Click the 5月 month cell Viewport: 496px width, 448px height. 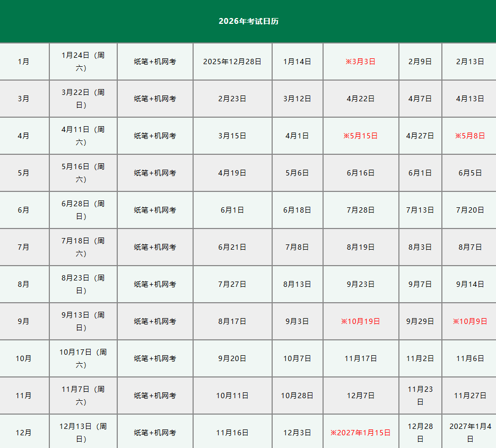click(24, 173)
